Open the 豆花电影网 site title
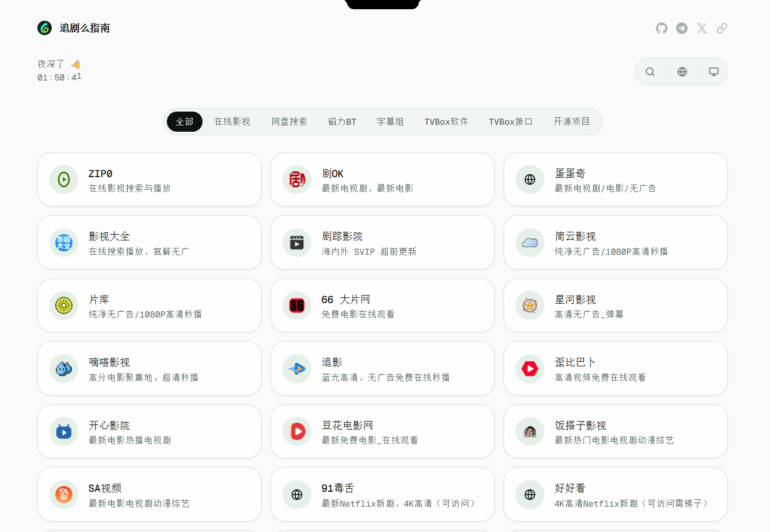This screenshot has width=771, height=532. pos(348,426)
